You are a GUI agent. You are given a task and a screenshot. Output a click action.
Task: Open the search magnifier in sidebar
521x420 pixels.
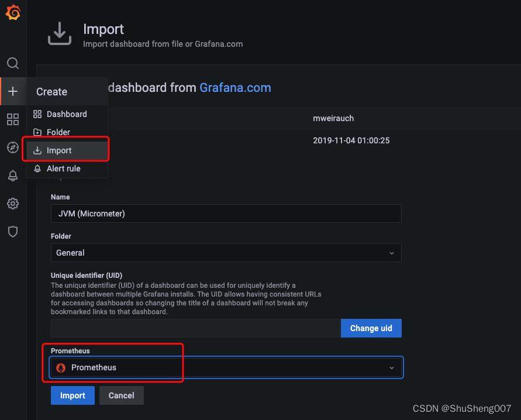click(13, 63)
